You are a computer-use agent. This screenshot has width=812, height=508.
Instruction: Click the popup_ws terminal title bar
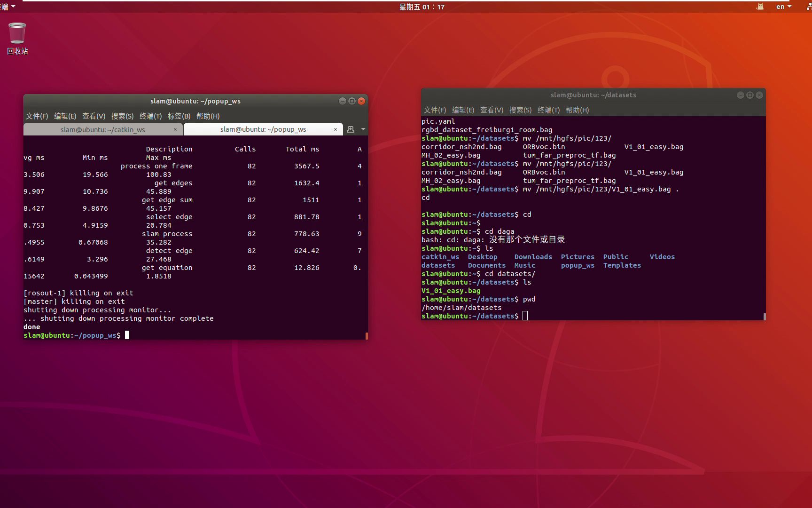(195, 101)
